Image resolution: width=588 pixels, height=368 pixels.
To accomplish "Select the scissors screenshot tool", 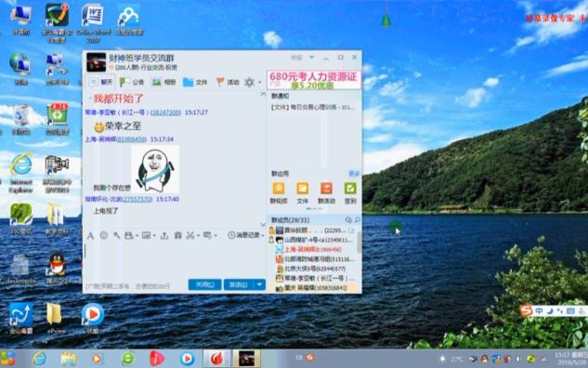I will (x=190, y=235).
